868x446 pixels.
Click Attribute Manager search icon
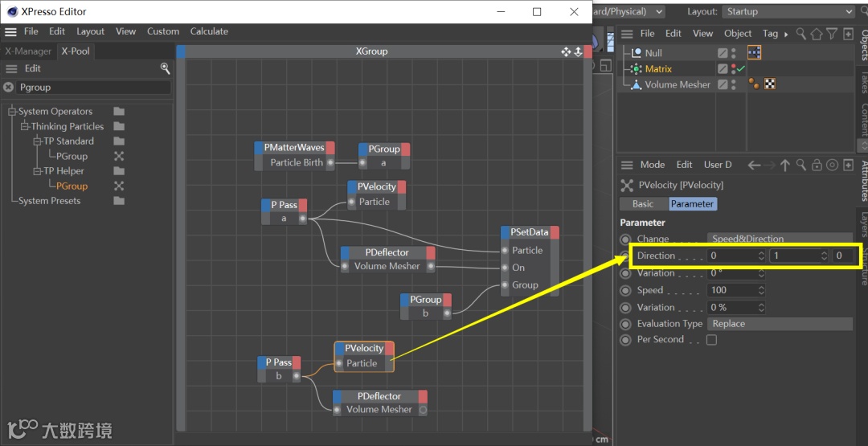pyautogui.click(x=800, y=165)
